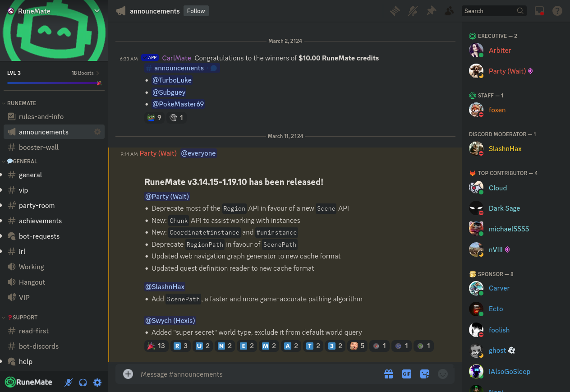Click the @Subguey mention
Image resolution: width=570 pixels, height=392 pixels.
click(169, 92)
